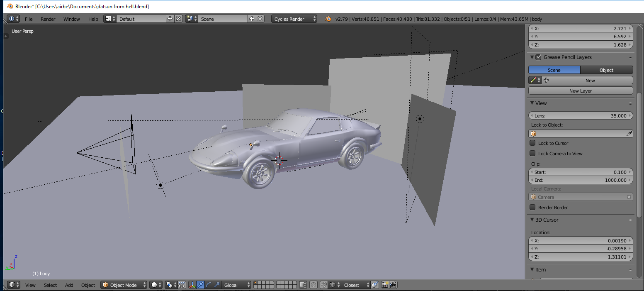The width and height of the screenshot is (644, 291).
Task: Click the proportional editing circle icon
Action: point(313,285)
